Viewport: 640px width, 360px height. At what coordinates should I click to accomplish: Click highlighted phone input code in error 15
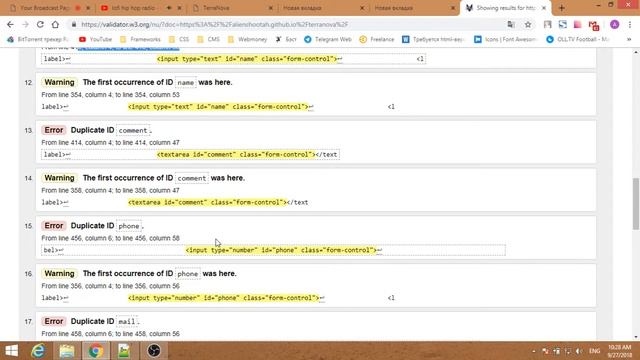coord(281,250)
